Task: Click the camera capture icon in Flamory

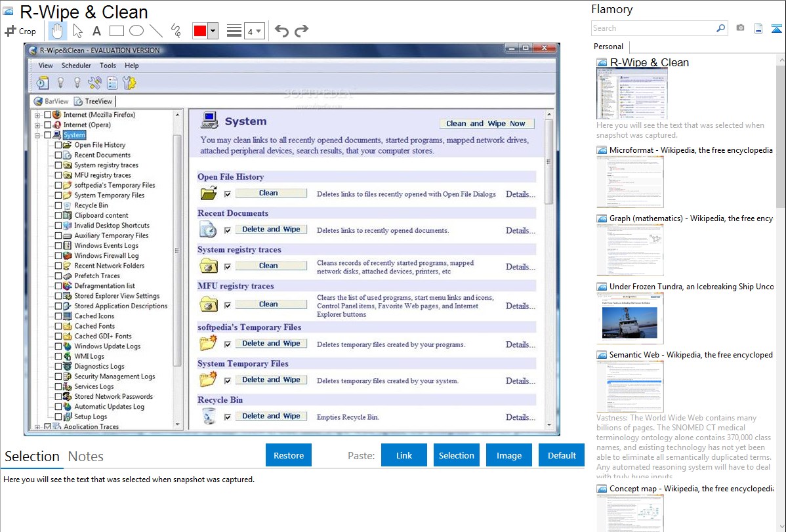Action: click(x=740, y=28)
